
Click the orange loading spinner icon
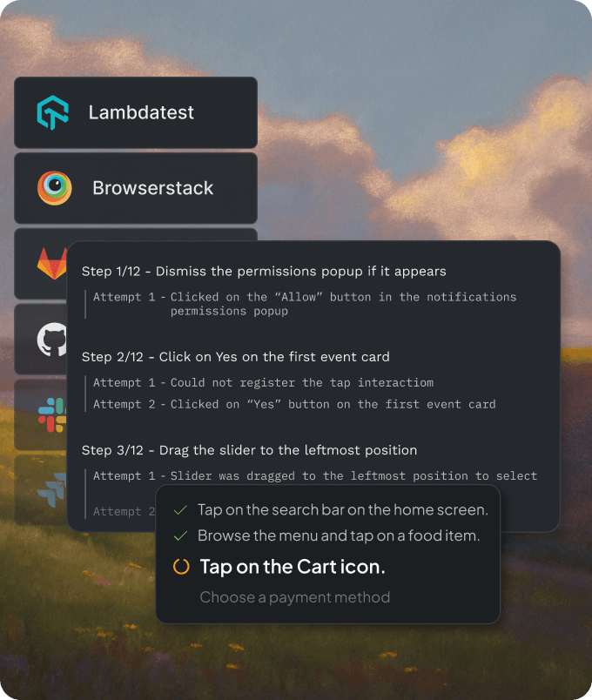coord(181,567)
